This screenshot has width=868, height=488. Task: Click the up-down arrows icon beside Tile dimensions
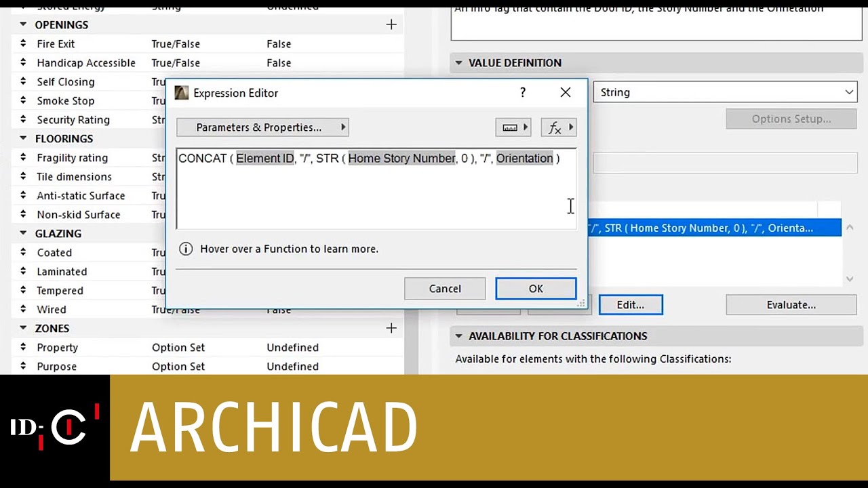point(22,176)
